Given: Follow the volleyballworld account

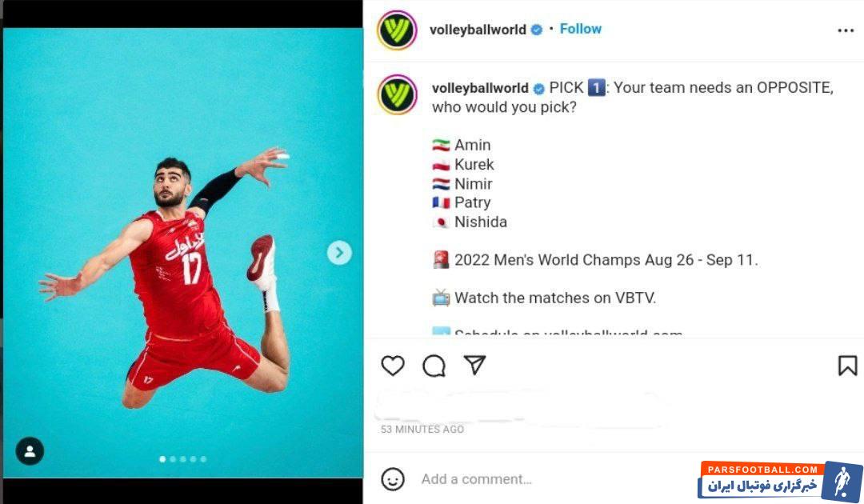Looking at the screenshot, I should coord(580,29).
